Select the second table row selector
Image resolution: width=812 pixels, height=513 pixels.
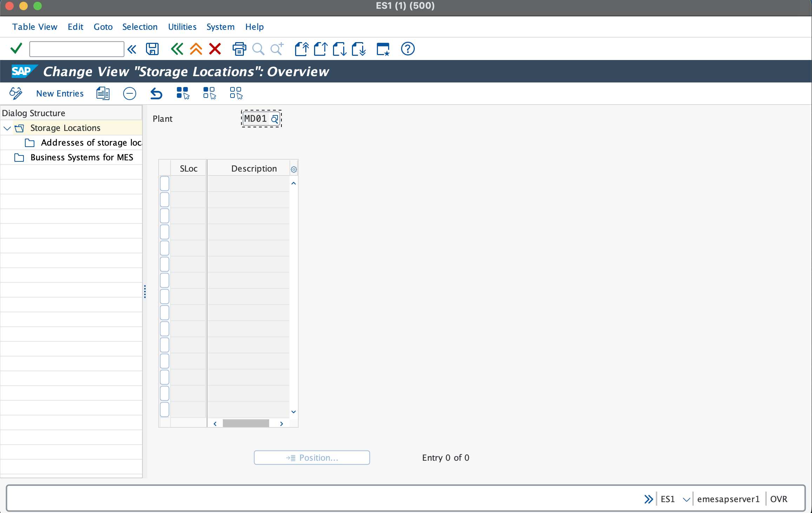tap(165, 200)
